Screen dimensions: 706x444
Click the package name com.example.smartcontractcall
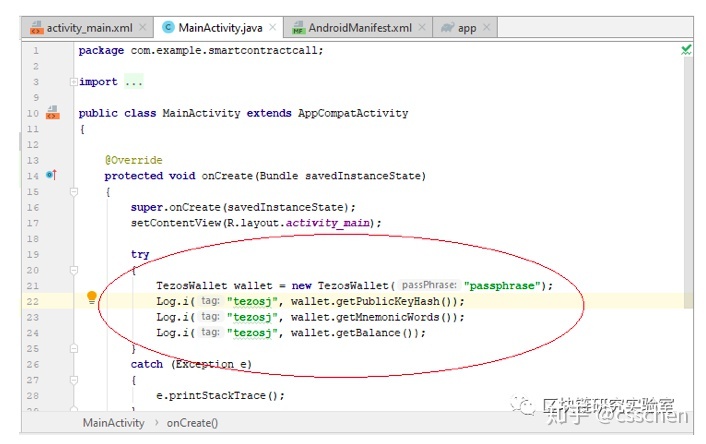pos(224,50)
